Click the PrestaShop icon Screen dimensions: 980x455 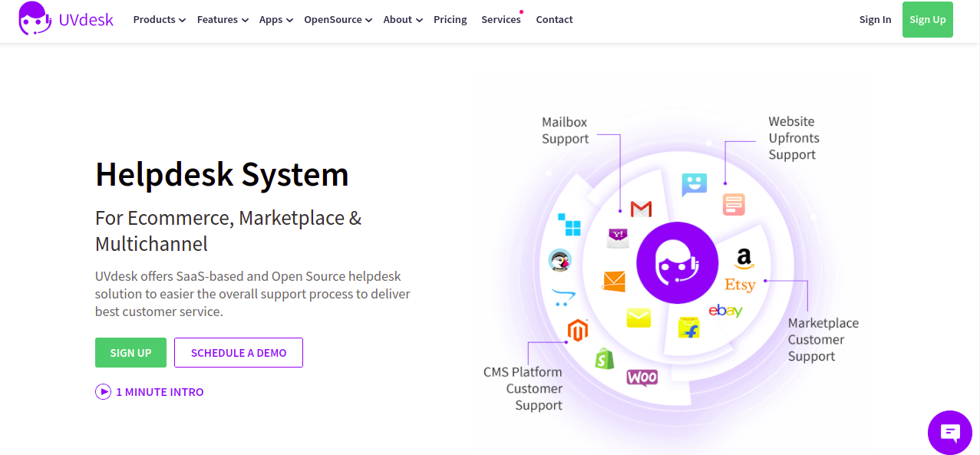[559, 261]
